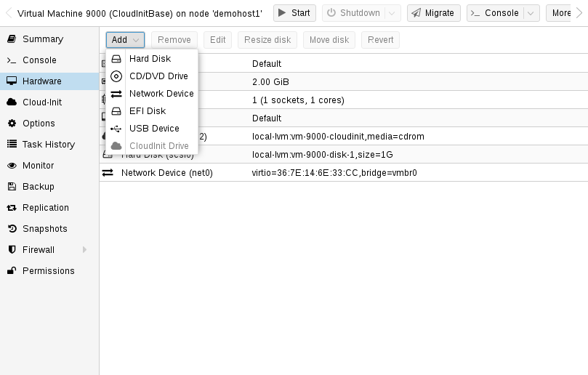
Task: Click the USB Device icon in menu
Action: [x=116, y=129]
